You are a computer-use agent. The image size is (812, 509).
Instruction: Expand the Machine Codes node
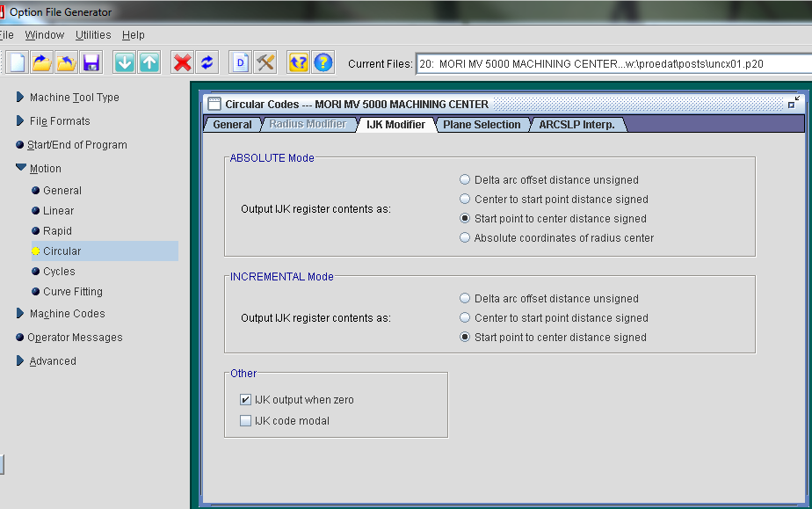[19, 313]
